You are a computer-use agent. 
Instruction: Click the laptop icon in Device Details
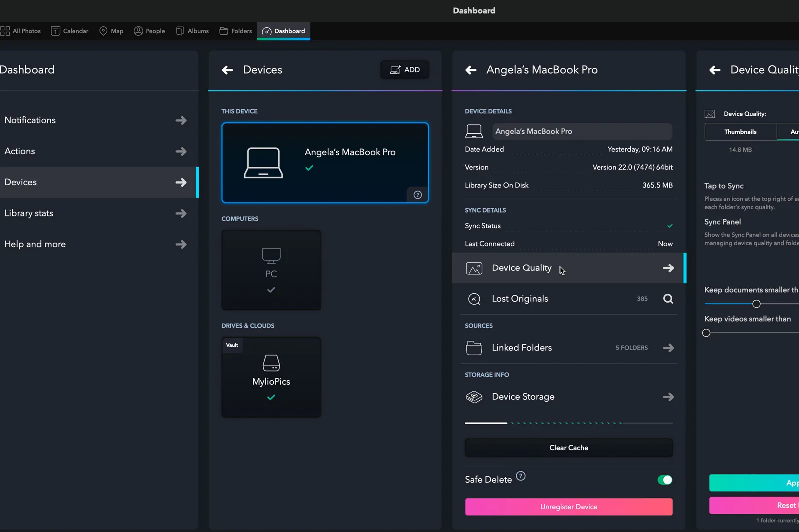pyautogui.click(x=474, y=131)
